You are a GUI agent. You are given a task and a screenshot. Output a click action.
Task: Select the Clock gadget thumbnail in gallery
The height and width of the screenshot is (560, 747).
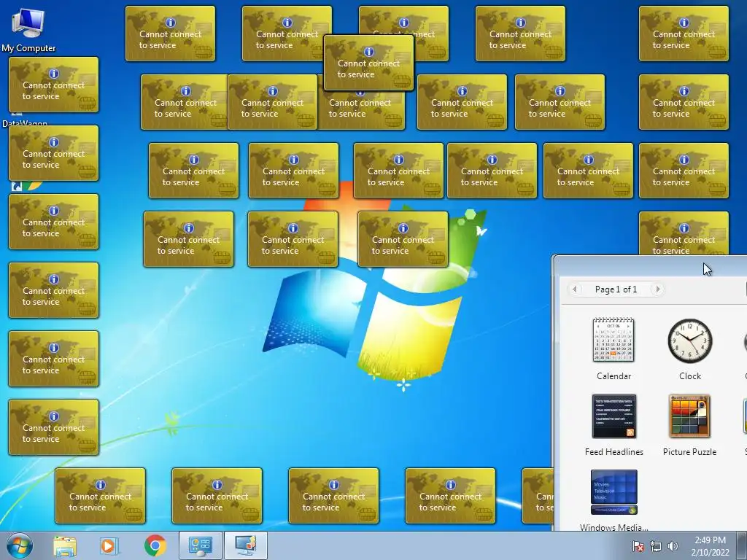click(690, 341)
